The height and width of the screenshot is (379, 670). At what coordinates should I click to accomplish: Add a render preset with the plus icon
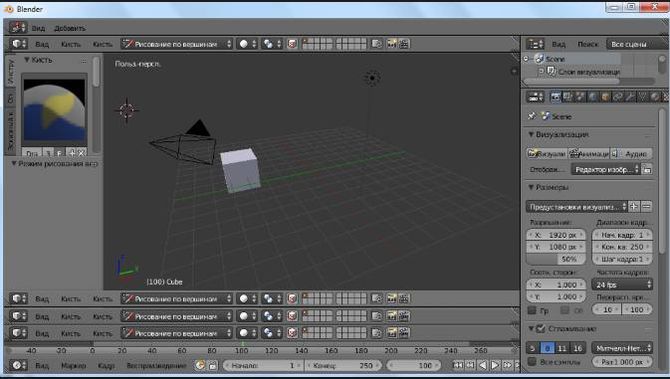pyautogui.click(x=634, y=207)
